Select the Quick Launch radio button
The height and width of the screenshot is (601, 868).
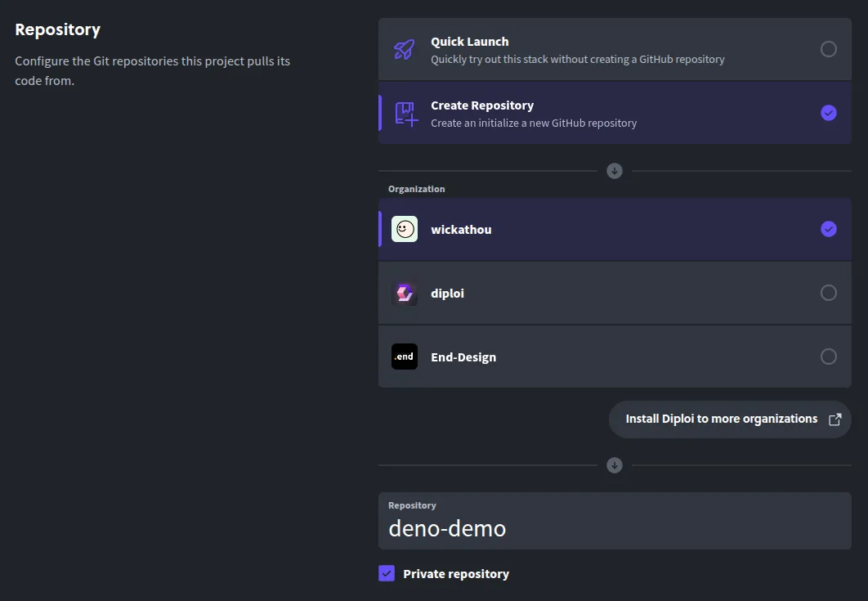pyautogui.click(x=829, y=49)
